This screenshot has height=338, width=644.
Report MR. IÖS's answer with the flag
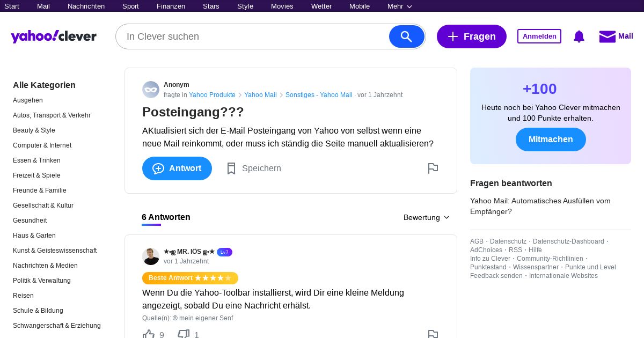pyautogui.click(x=433, y=334)
